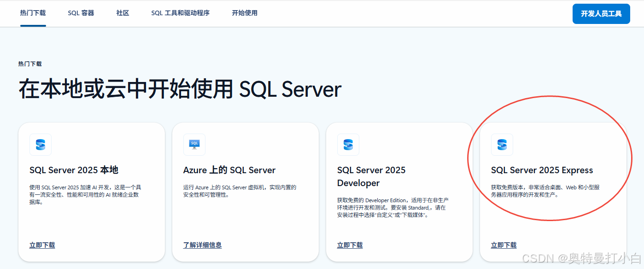Switch to the SQL 容器 tab
644x269 pixels.
pos(81,13)
